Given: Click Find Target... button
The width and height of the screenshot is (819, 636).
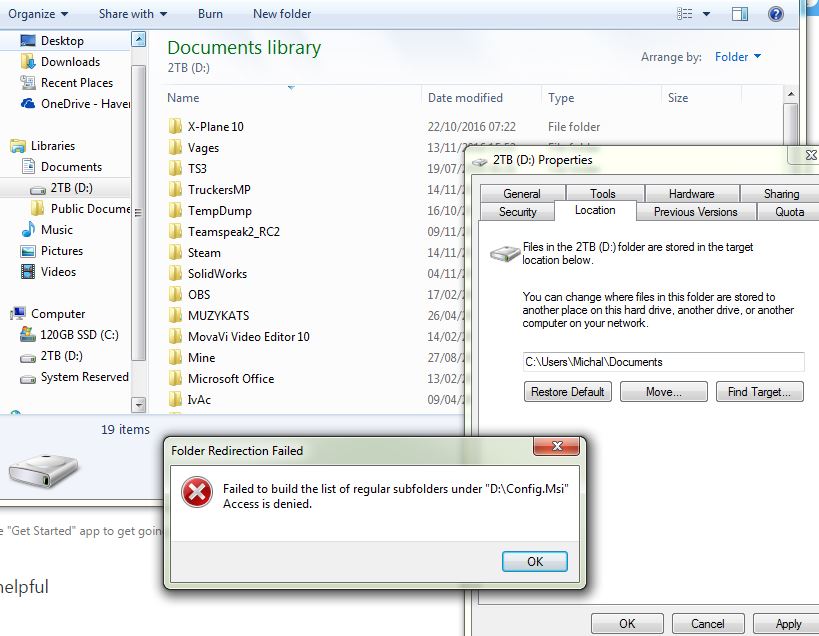Looking at the screenshot, I should (x=759, y=392).
